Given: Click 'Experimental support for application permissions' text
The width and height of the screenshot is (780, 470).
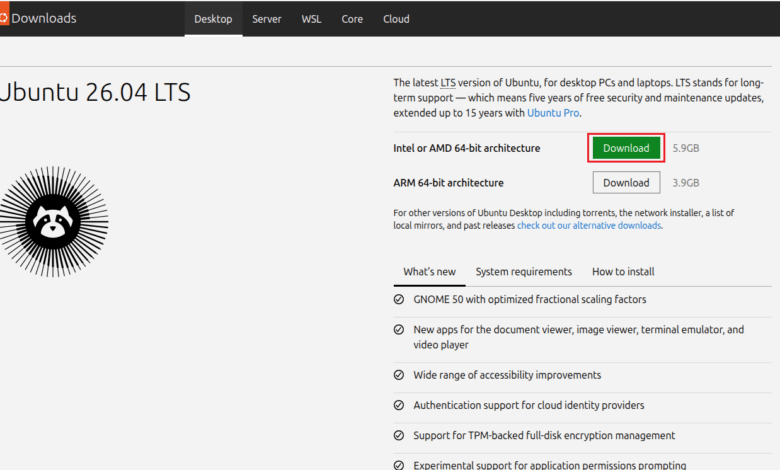Looking at the screenshot, I should pyautogui.click(x=550, y=466).
